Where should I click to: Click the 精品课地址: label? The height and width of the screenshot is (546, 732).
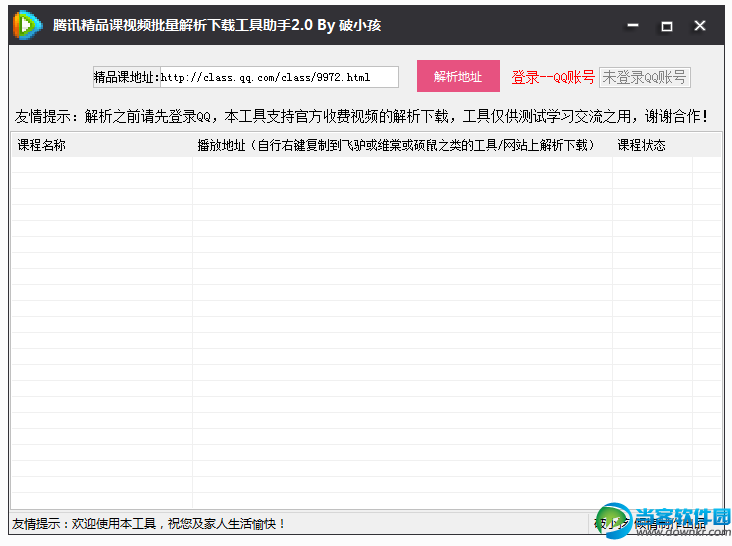[127, 77]
